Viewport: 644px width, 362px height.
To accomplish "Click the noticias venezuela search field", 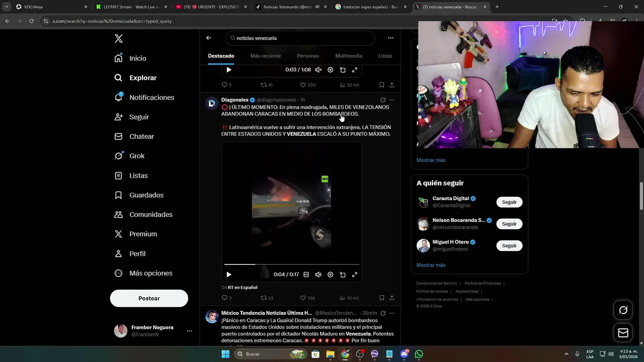I will pos(300,38).
